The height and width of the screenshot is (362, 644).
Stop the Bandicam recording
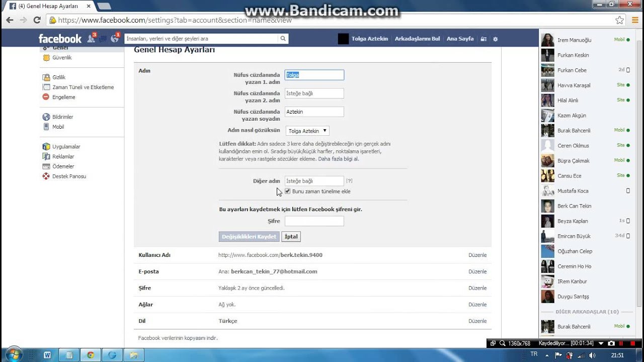pos(633,343)
